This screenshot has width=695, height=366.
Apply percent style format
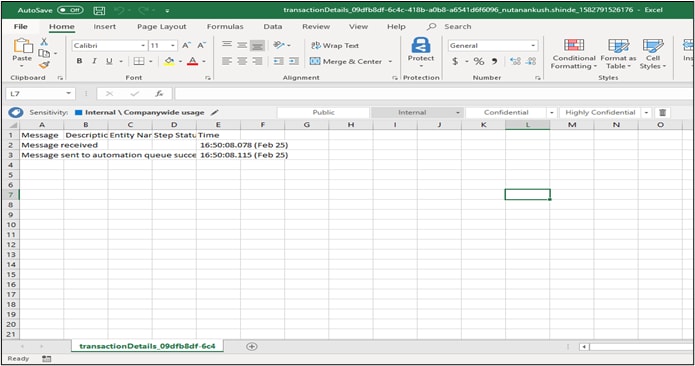[479, 61]
